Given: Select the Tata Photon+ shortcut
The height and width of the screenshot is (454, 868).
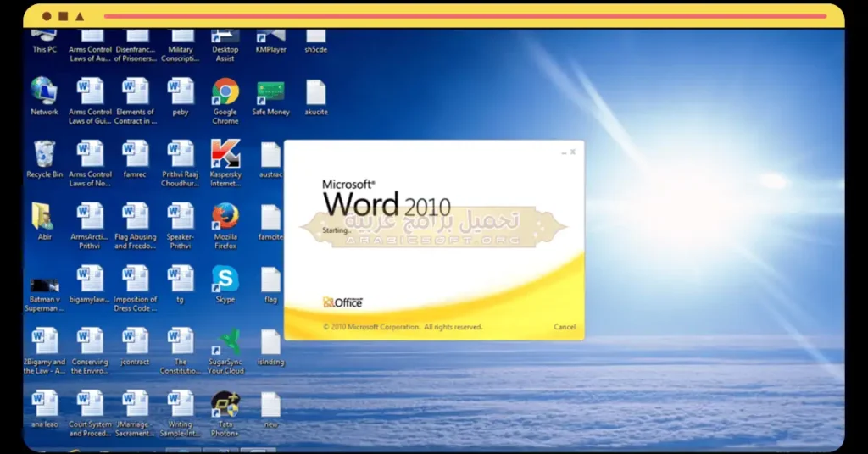Looking at the screenshot, I should tap(225, 404).
